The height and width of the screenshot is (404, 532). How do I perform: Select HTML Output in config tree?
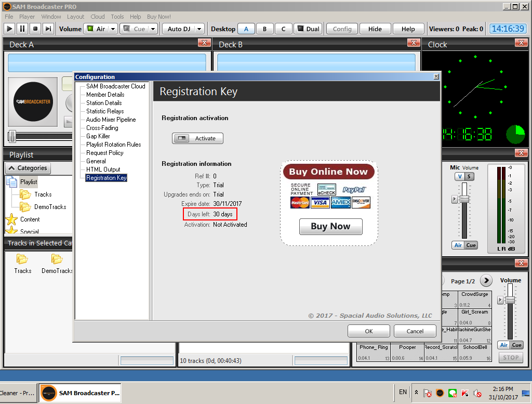103,170
